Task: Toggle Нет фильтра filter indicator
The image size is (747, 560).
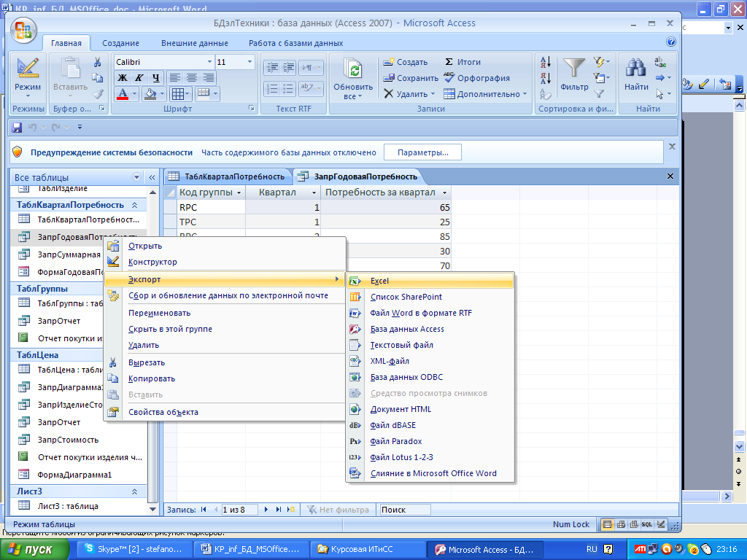Action: point(338,510)
